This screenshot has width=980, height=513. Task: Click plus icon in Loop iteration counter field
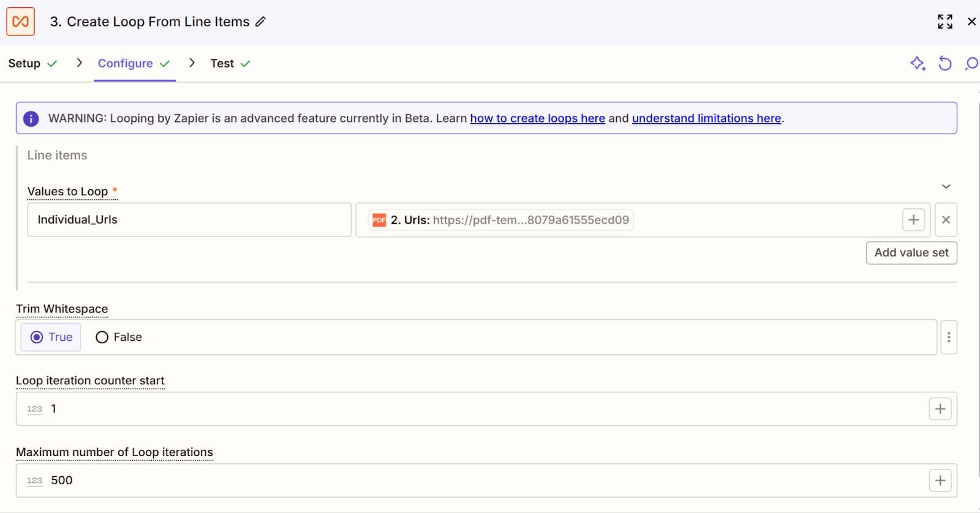[x=940, y=409]
